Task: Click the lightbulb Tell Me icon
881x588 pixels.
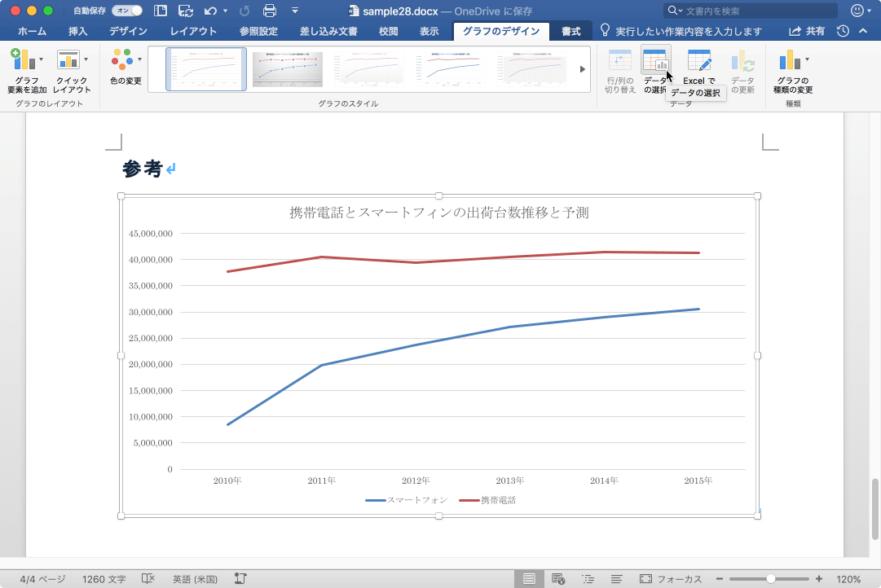Action: (x=605, y=31)
